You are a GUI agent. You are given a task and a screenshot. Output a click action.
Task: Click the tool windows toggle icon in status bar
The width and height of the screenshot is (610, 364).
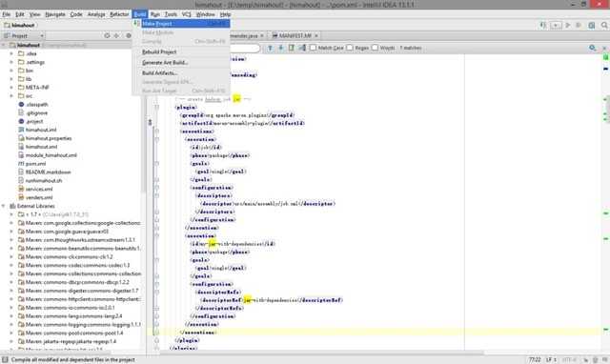click(x=5, y=360)
